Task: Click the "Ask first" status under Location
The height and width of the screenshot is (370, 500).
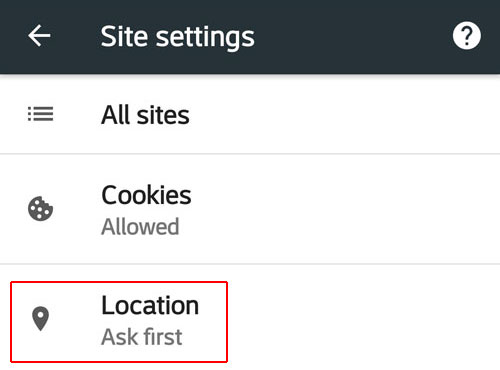Action: [x=142, y=337]
